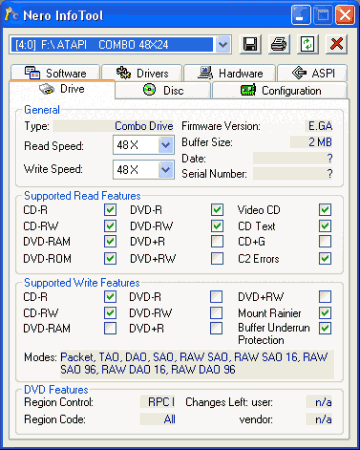Click the Serial Number value field
Viewport: 360px width, 450px height.
pos(293,173)
